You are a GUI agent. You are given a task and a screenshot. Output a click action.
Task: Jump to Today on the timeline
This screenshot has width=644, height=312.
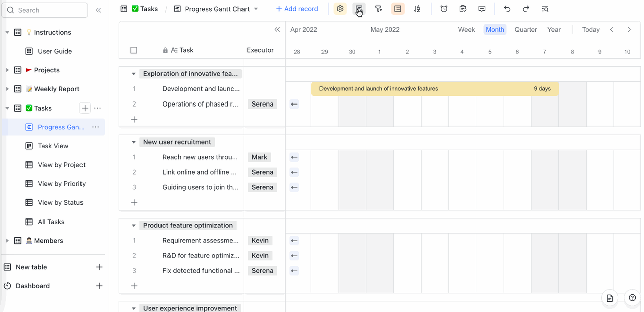(590, 30)
